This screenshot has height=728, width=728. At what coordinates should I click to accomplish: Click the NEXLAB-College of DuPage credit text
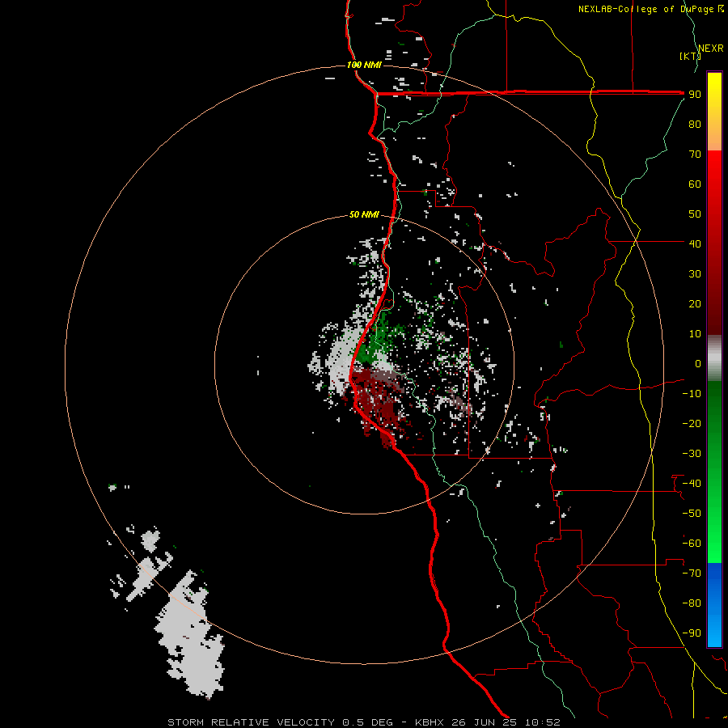[x=650, y=9]
